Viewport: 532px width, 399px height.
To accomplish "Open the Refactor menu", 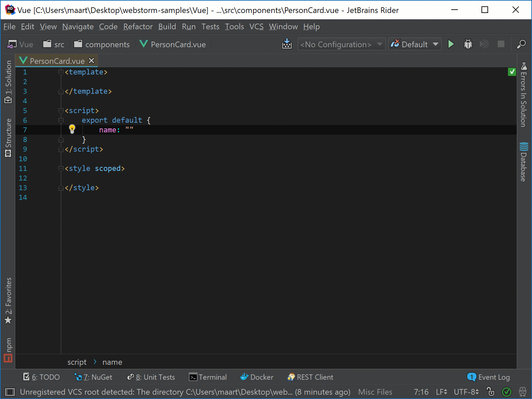I will click(138, 27).
